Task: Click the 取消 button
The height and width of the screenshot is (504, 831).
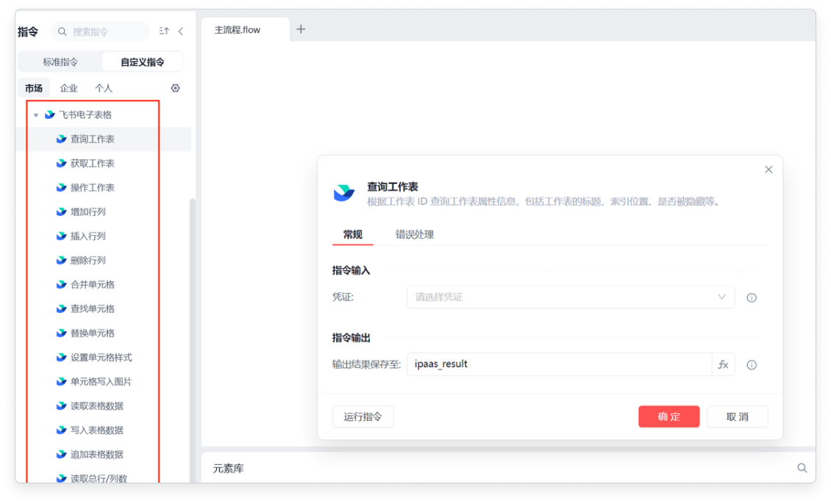Action: click(x=737, y=417)
